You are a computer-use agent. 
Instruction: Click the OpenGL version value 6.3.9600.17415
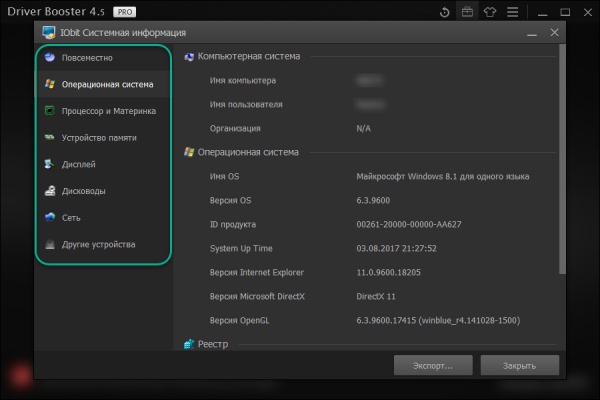pos(438,320)
